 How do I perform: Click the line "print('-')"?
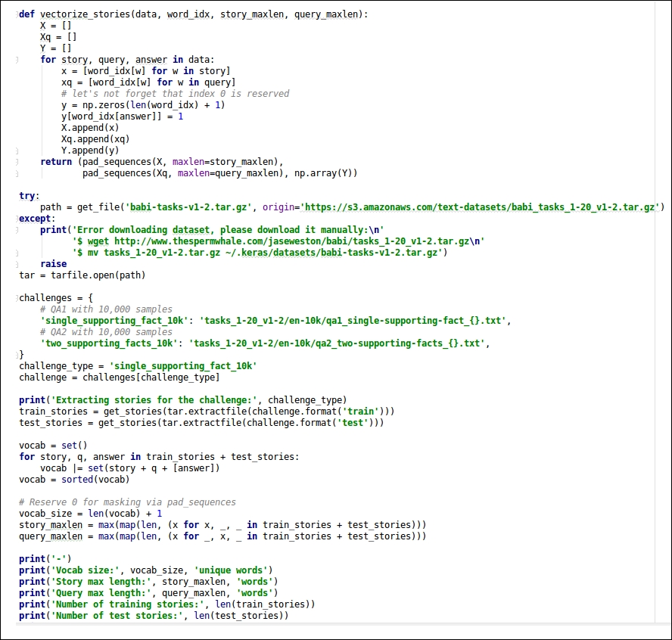(45, 559)
